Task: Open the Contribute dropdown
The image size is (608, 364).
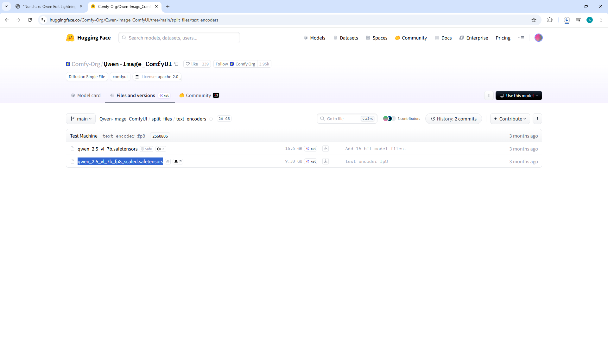Action: [510, 119]
